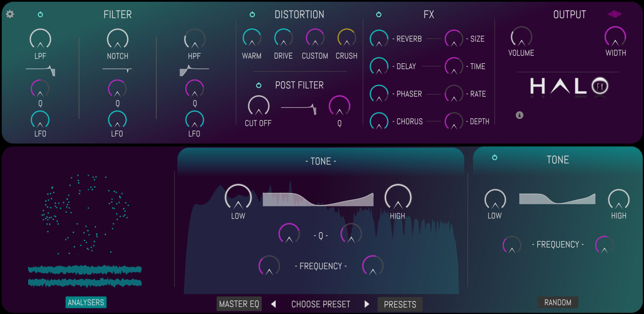The width and height of the screenshot is (644, 314).
Task: Open settings with the gear icon
Action: click(x=10, y=14)
